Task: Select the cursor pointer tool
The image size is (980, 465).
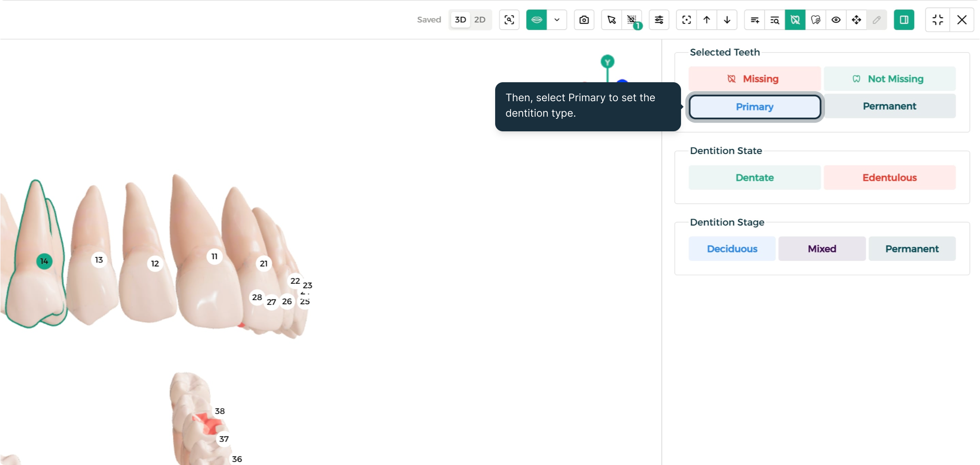Action: click(611, 20)
